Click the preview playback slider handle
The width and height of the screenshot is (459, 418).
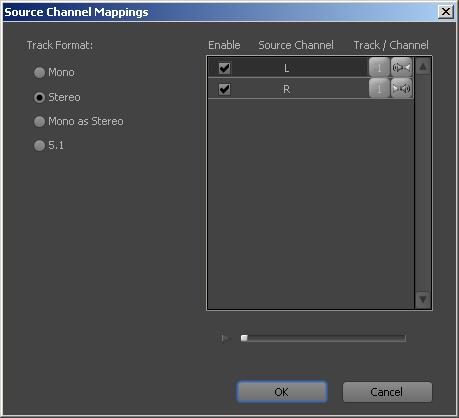click(244, 338)
